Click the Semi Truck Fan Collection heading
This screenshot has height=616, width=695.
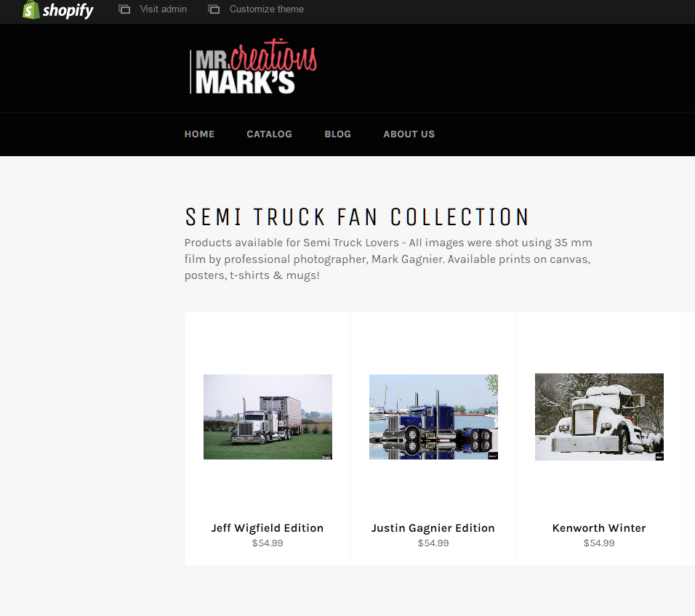pos(357,217)
